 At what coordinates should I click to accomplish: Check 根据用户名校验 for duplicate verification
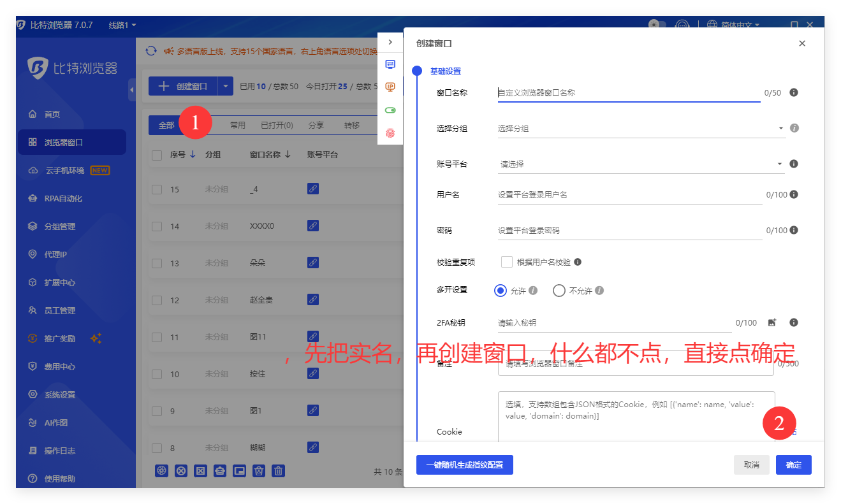507,261
